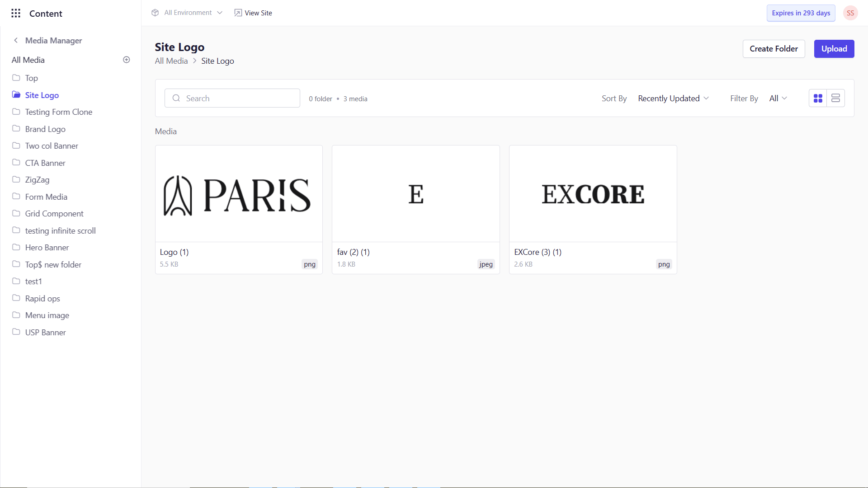868x488 pixels.
Task: Open the CTA Banner folder
Action: (45, 163)
